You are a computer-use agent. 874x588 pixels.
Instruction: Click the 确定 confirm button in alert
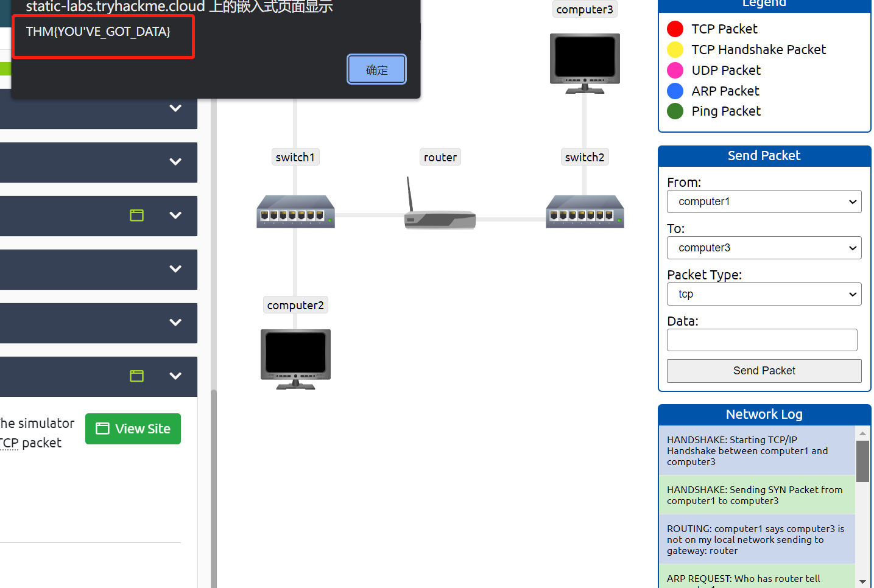pyautogui.click(x=376, y=69)
